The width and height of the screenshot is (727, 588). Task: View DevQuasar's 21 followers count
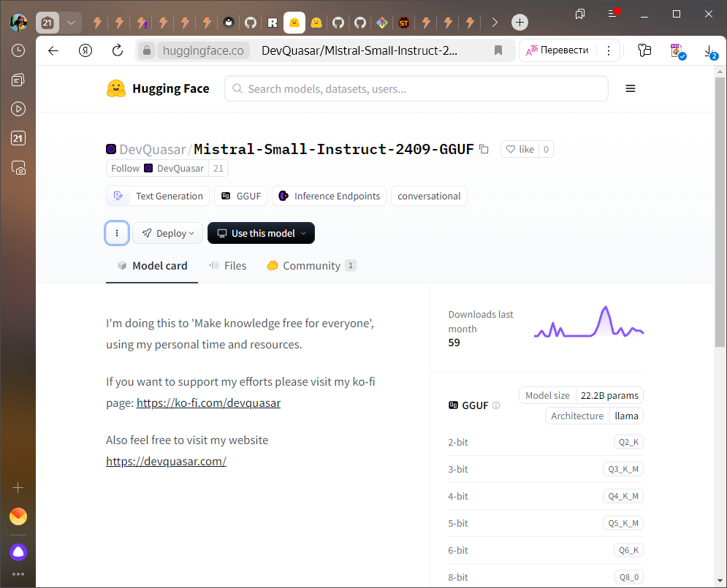218,168
